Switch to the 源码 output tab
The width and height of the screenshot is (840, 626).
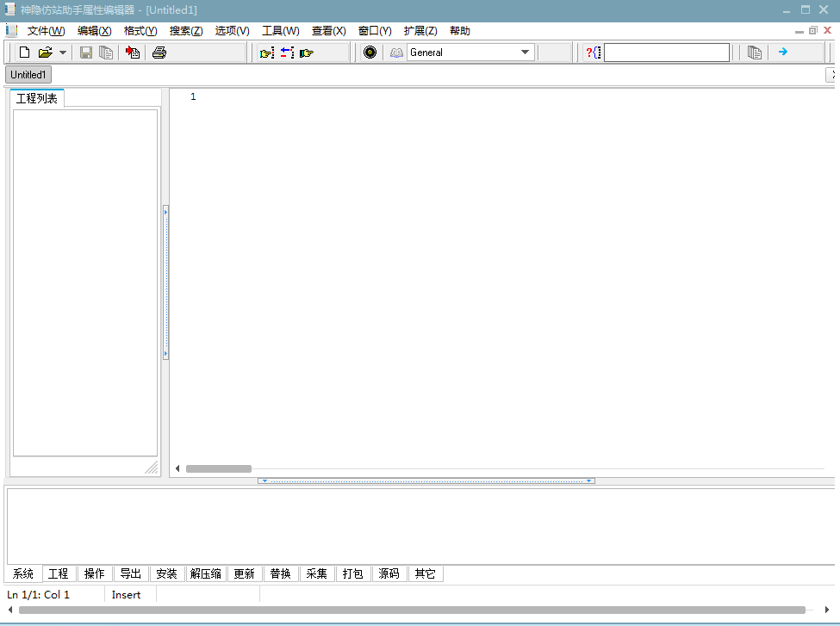(389, 574)
